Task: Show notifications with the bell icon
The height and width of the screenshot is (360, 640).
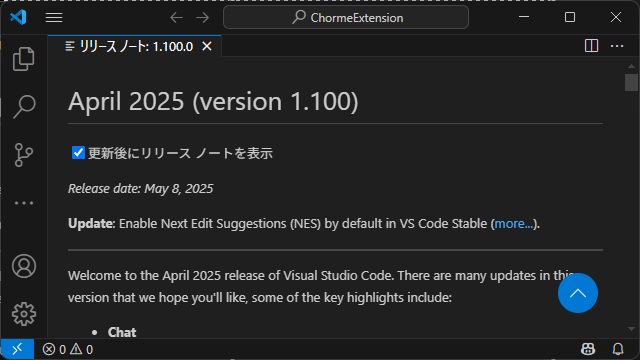Action: pos(618,349)
